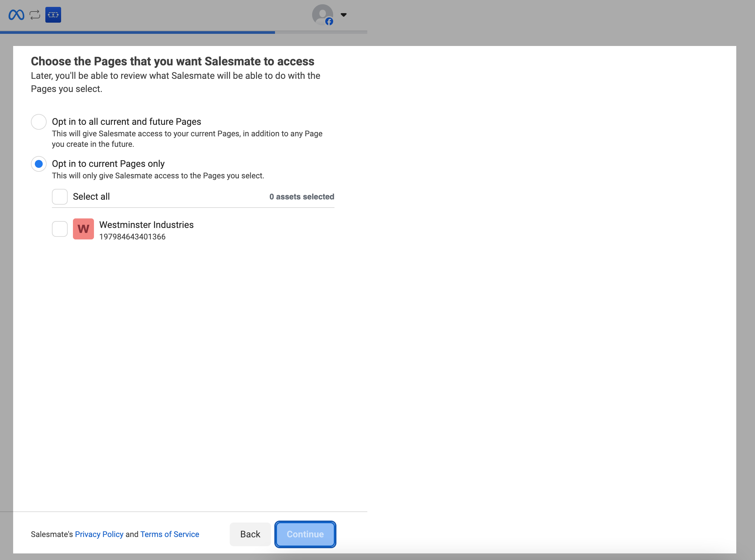The image size is (755, 560).
Task: Click page ID 197984643401366
Action: [x=132, y=237]
